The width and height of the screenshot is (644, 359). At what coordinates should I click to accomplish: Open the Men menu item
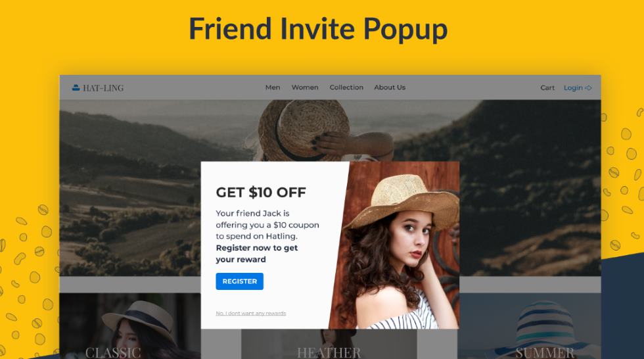point(273,87)
